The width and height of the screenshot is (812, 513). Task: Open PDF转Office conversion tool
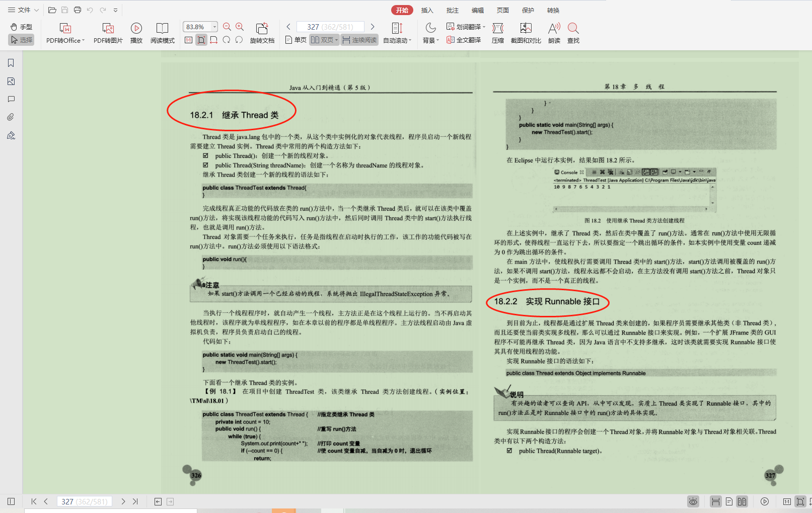[65, 33]
